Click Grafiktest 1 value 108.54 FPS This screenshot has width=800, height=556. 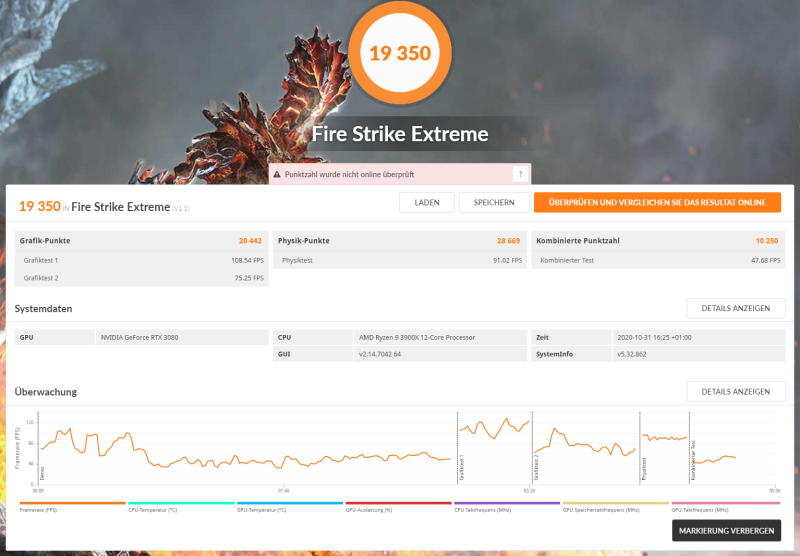[247, 260]
